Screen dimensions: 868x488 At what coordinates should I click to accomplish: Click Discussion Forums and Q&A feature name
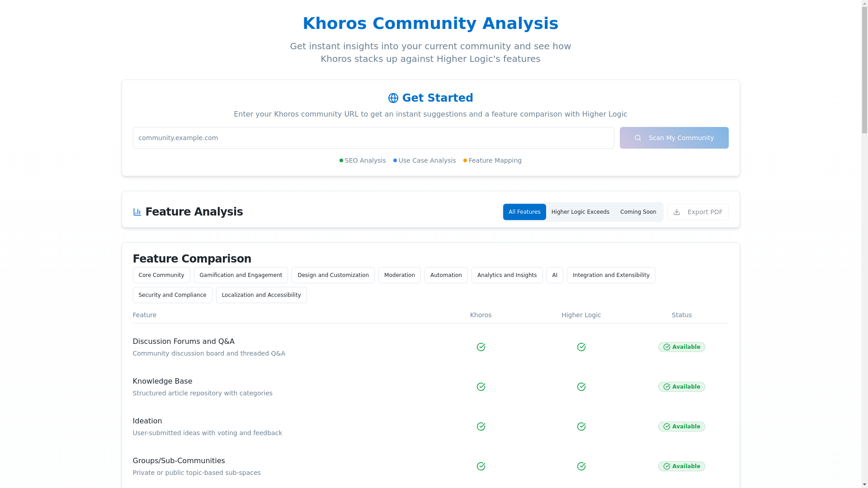coord(184,342)
